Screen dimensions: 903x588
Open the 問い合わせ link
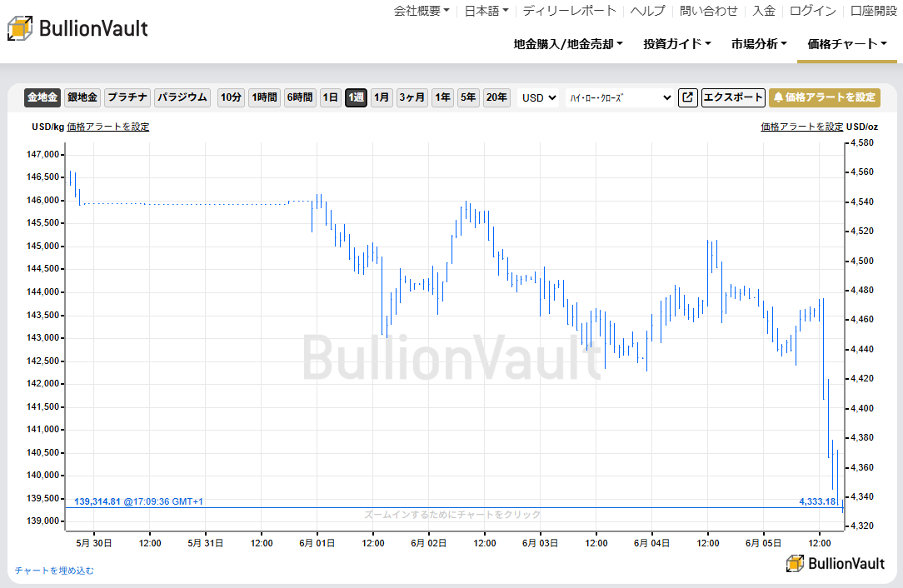[x=708, y=11]
